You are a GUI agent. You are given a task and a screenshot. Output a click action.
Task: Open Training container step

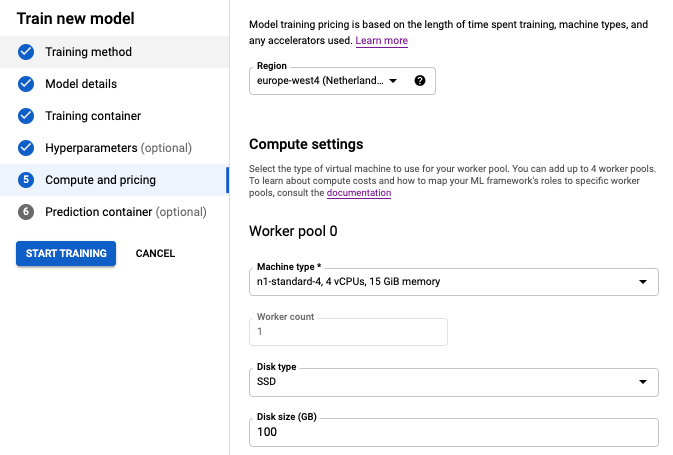pyautogui.click(x=93, y=116)
